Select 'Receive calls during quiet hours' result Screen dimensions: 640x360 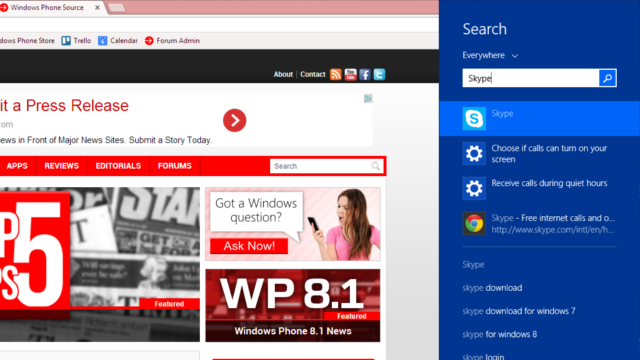(x=539, y=188)
